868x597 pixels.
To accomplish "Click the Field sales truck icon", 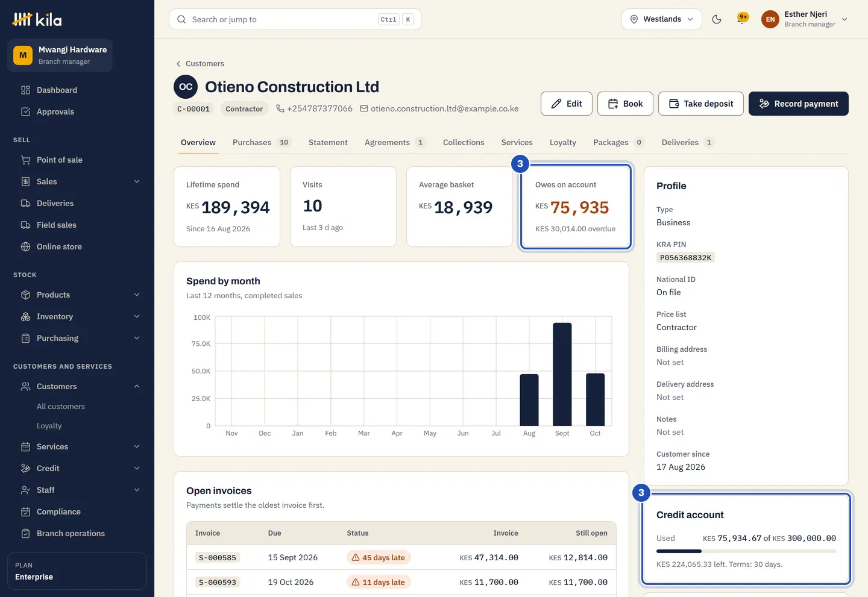I will pos(25,225).
